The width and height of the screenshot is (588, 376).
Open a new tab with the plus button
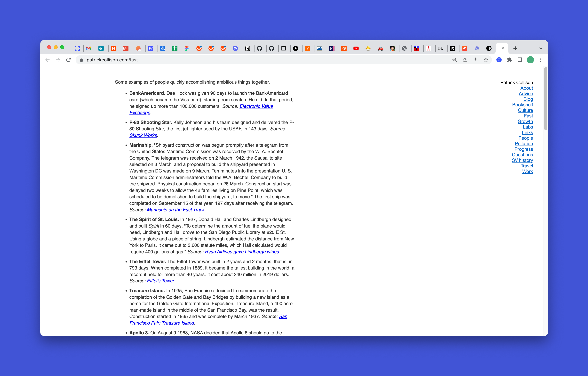[515, 48]
